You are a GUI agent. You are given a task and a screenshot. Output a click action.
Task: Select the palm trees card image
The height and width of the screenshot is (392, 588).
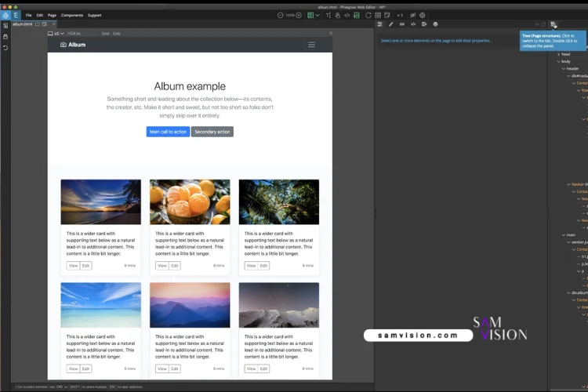click(x=279, y=201)
